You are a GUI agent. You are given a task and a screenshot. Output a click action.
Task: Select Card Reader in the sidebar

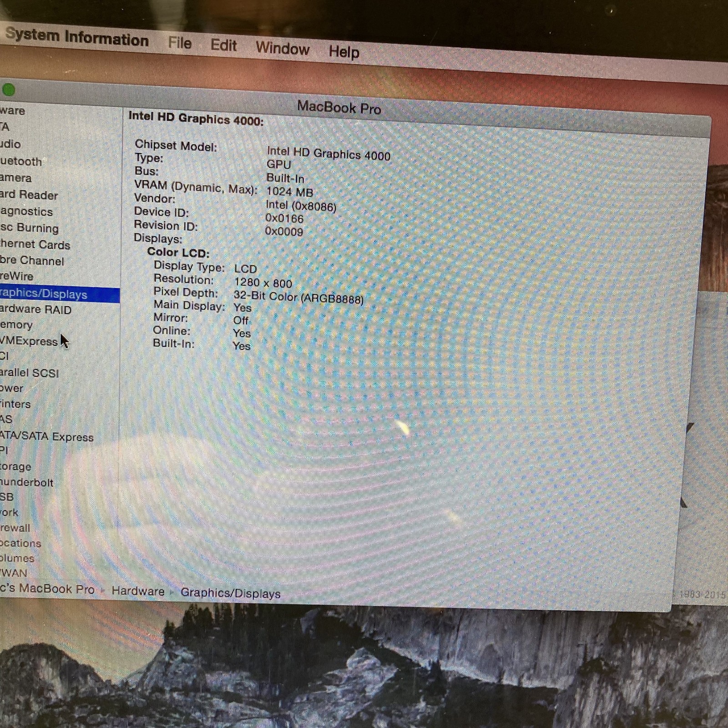point(29,195)
